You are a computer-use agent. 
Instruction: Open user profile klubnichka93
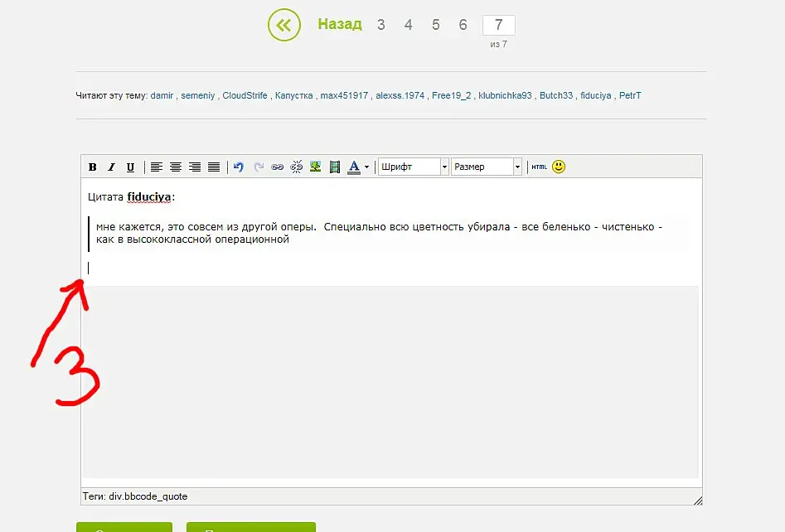(505, 95)
